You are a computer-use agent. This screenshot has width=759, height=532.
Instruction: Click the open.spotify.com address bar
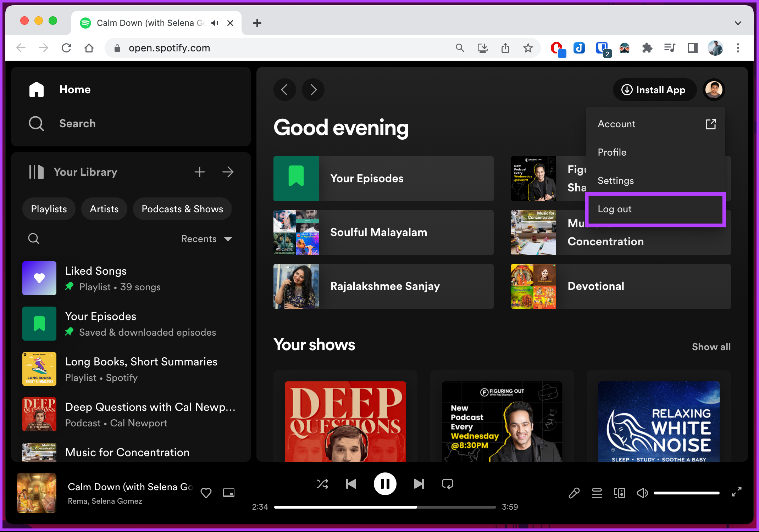coord(277,48)
